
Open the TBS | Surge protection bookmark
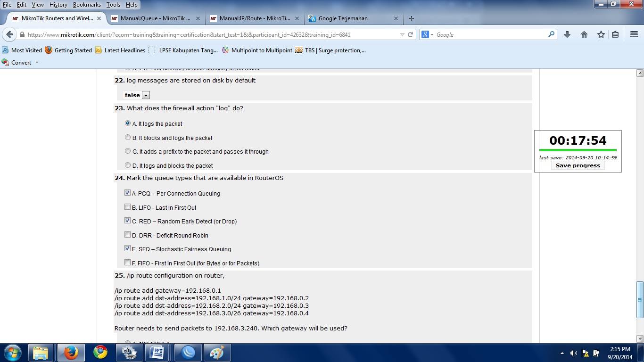pos(330,50)
